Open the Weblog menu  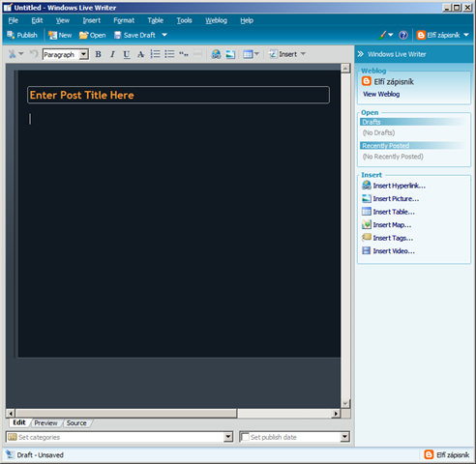216,20
